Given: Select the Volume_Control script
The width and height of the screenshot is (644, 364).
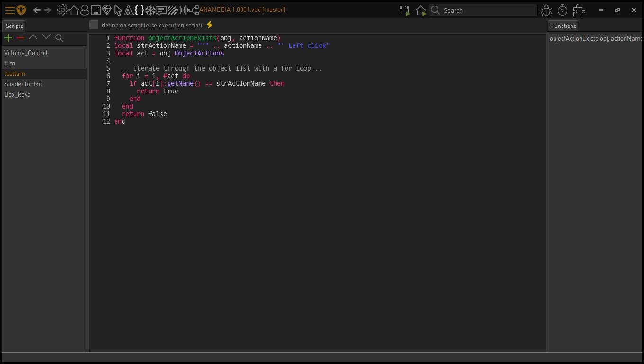Looking at the screenshot, I should click(45, 53).
